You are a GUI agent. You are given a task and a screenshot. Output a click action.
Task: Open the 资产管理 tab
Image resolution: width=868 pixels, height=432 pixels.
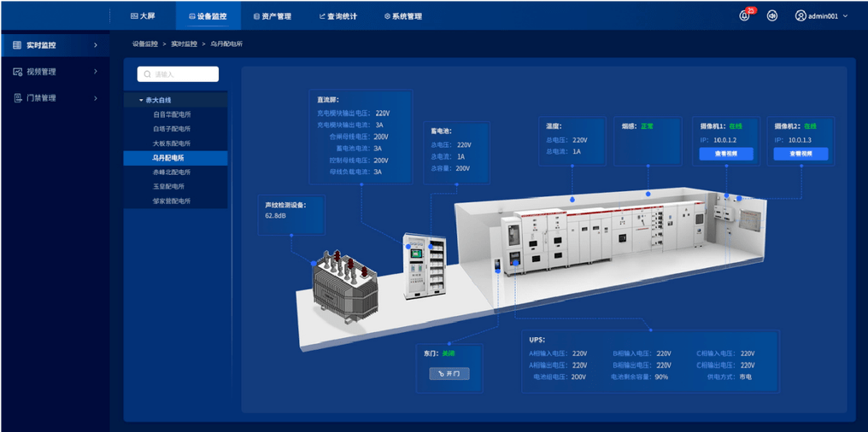point(273,16)
